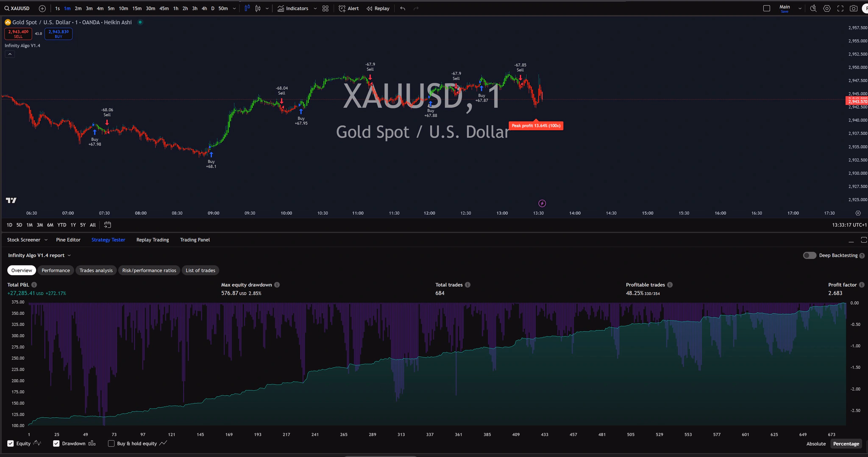868x457 pixels.
Task: Start Replay mode
Action: (x=377, y=8)
